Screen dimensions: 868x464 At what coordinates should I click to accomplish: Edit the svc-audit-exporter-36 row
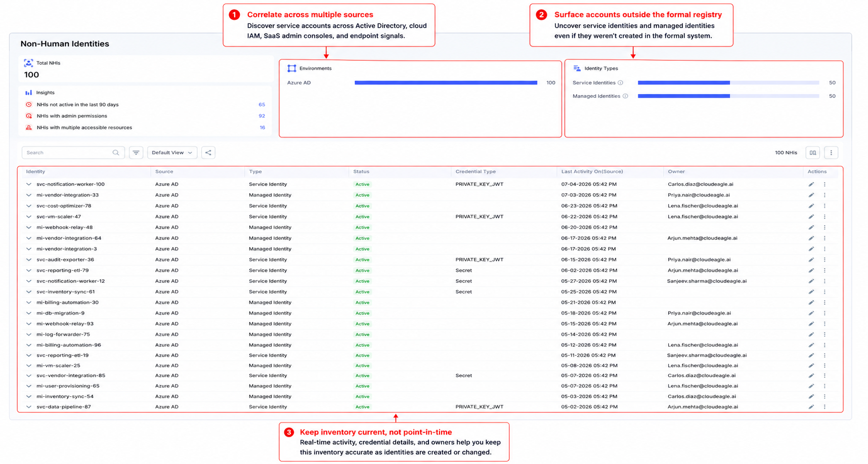pyautogui.click(x=811, y=260)
